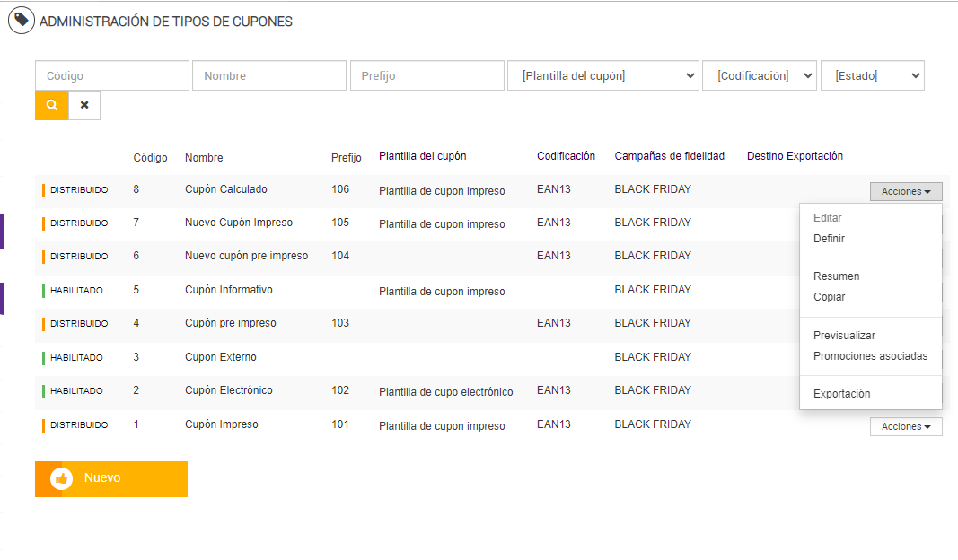This screenshot has width=958, height=560.
Task: Open Promociones asociadas from the menu
Action: click(870, 356)
